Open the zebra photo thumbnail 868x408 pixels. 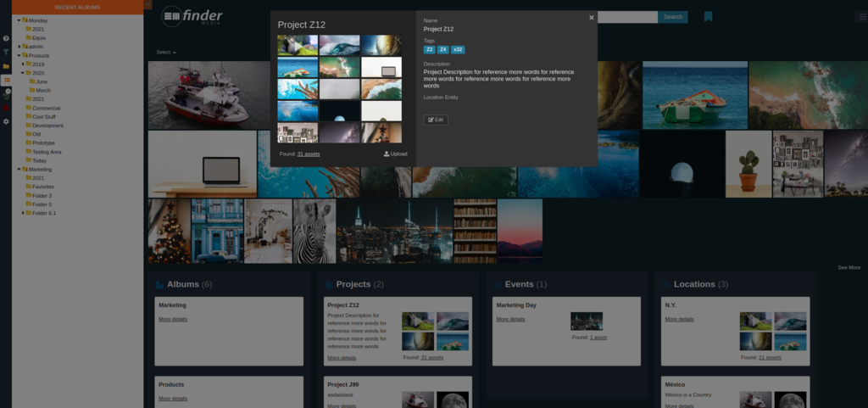tap(314, 232)
